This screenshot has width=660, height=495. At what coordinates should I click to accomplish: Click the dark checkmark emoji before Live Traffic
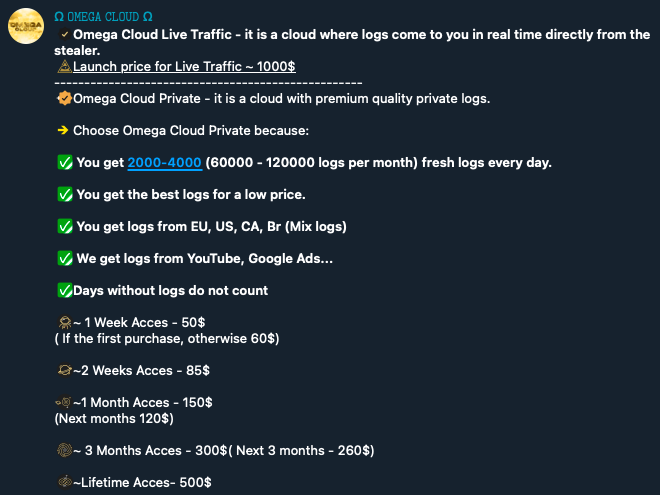click(x=64, y=35)
